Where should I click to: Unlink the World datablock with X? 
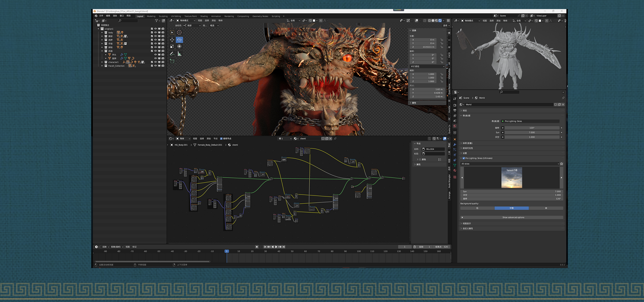pyautogui.click(x=563, y=105)
